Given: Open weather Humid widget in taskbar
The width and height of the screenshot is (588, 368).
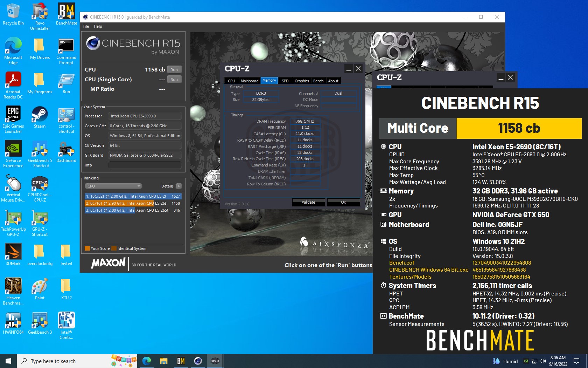Looking at the screenshot, I should 505,361.
